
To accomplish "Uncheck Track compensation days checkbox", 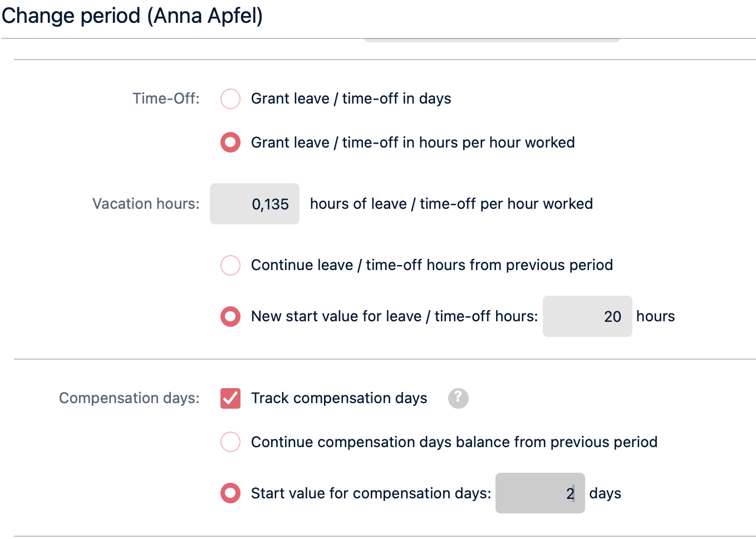I will (x=230, y=398).
